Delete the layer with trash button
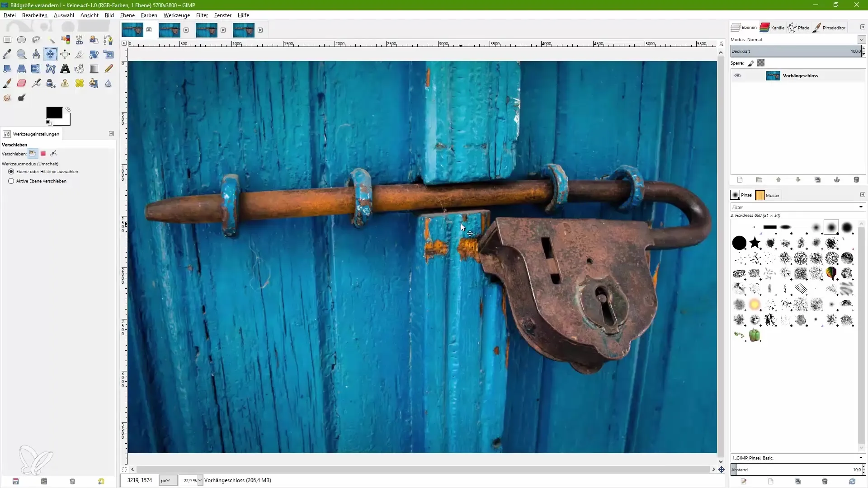The width and height of the screenshot is (868, 488). click(856, 180)
